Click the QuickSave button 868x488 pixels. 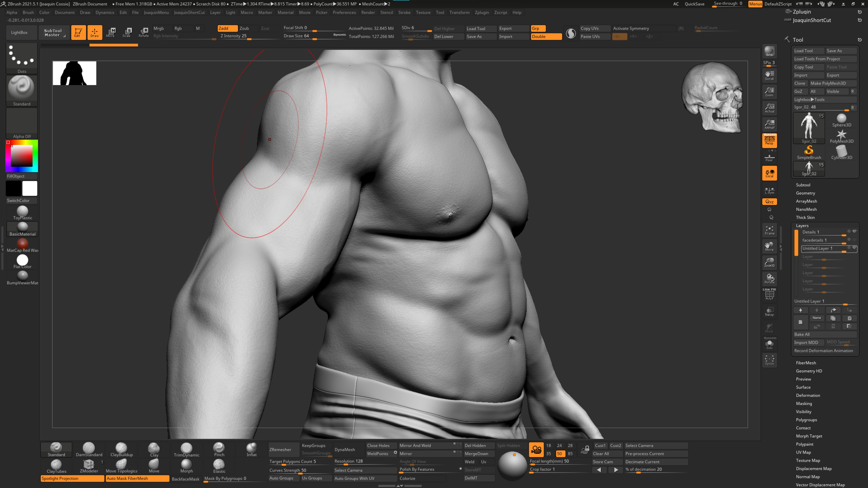click(x=694, y=4)
